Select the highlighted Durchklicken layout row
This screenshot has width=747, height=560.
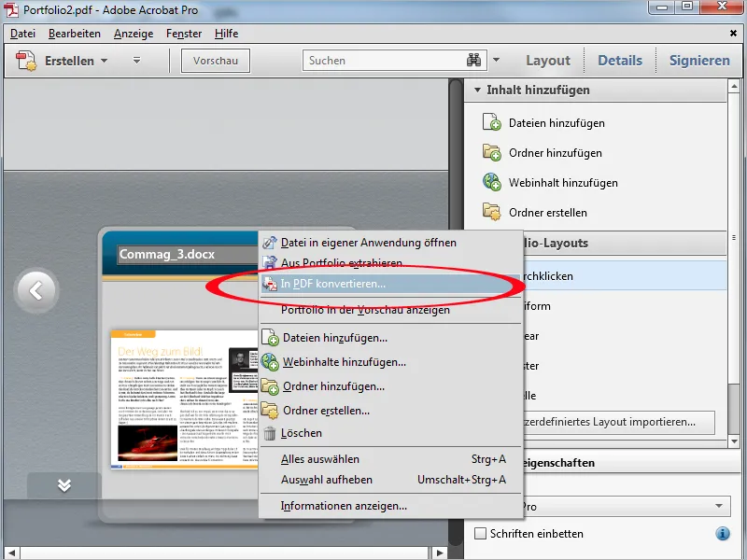tap(625, 275)
